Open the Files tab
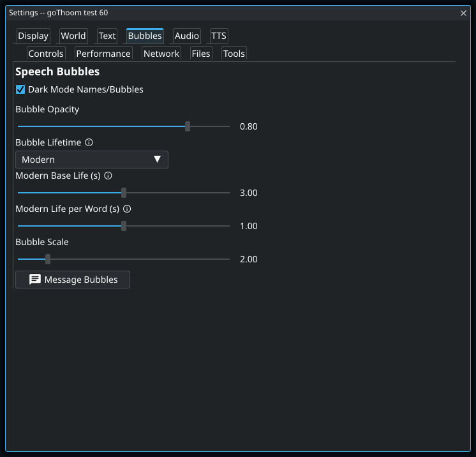The image size is (476, 457). pyautogui.click(x=200, y=54)
